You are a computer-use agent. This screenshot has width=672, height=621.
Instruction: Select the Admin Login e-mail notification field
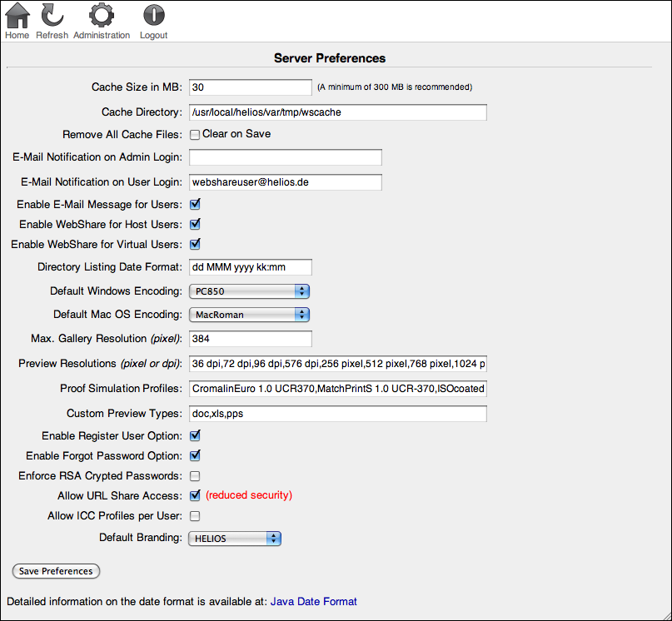[286, 157]
